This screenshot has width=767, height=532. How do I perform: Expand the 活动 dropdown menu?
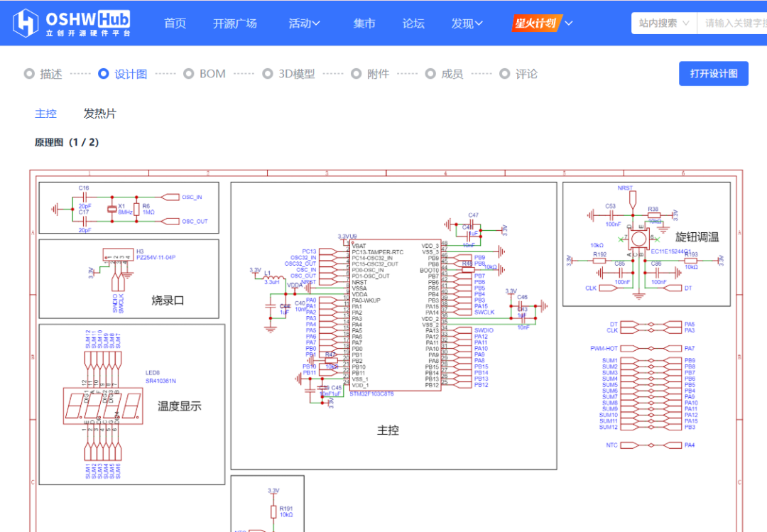pos(304,23)
